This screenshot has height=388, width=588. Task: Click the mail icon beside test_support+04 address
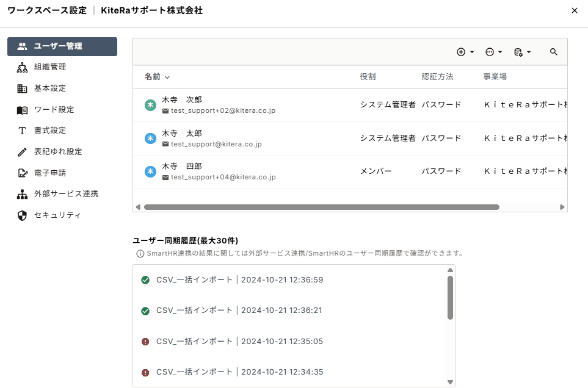pos(165,177)
